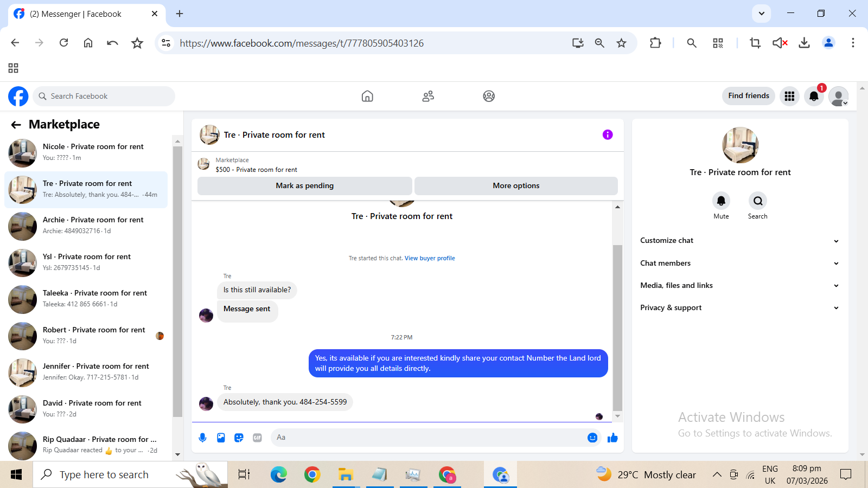Screen dimensions: 868x488
Task: Open Taleeka's Private room for rent conversation
Action: [86, 299]
